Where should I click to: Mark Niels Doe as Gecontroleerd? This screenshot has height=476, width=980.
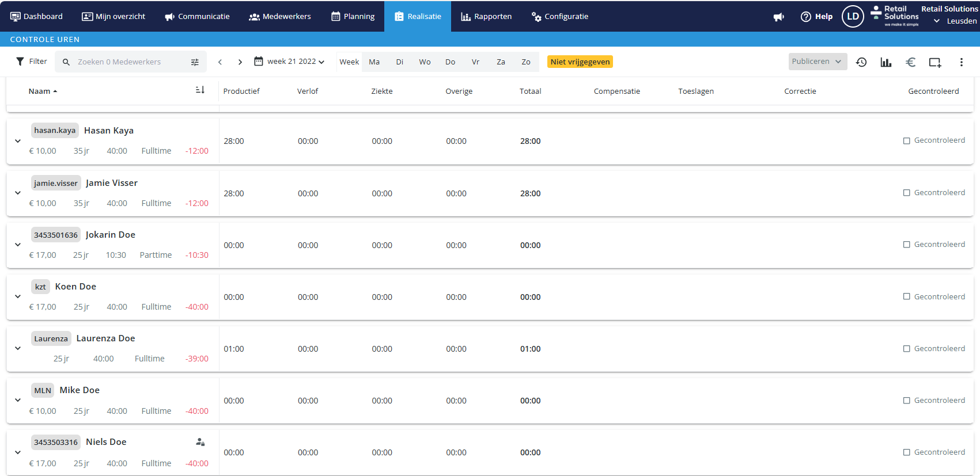coord(907,452)
